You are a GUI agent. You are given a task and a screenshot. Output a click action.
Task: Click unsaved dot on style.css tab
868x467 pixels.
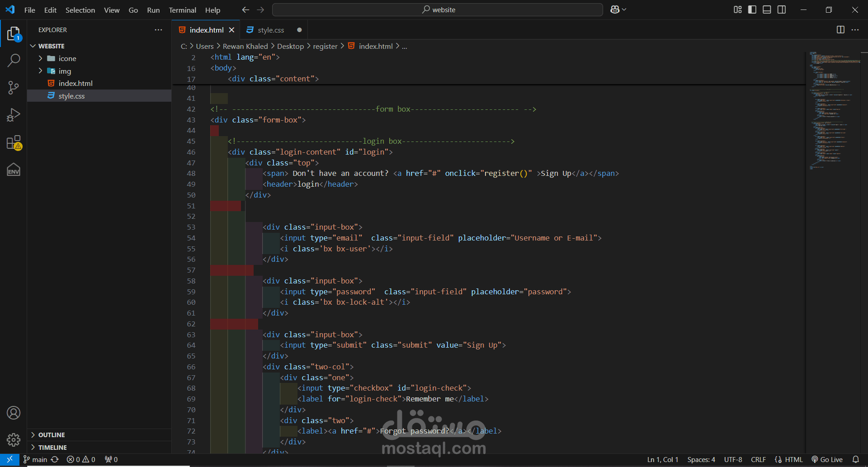[x=299, y=30]
